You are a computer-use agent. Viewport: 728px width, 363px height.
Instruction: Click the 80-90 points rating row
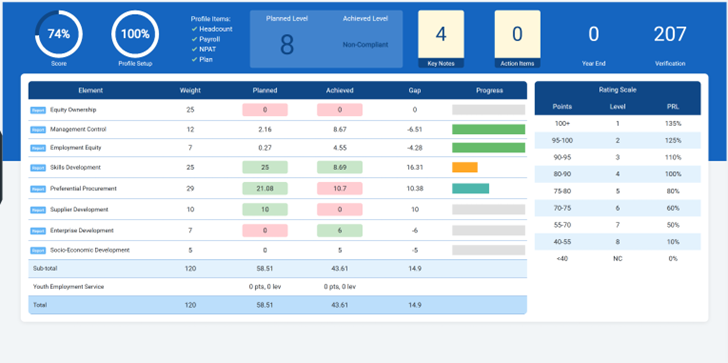click(618, 174)
